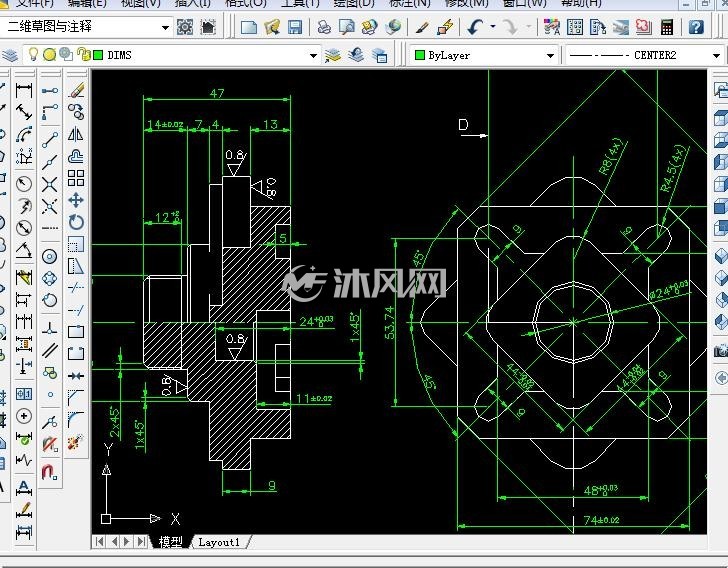
Task: Open the ByLayer color dropdown
Action: tap(483, 56)
